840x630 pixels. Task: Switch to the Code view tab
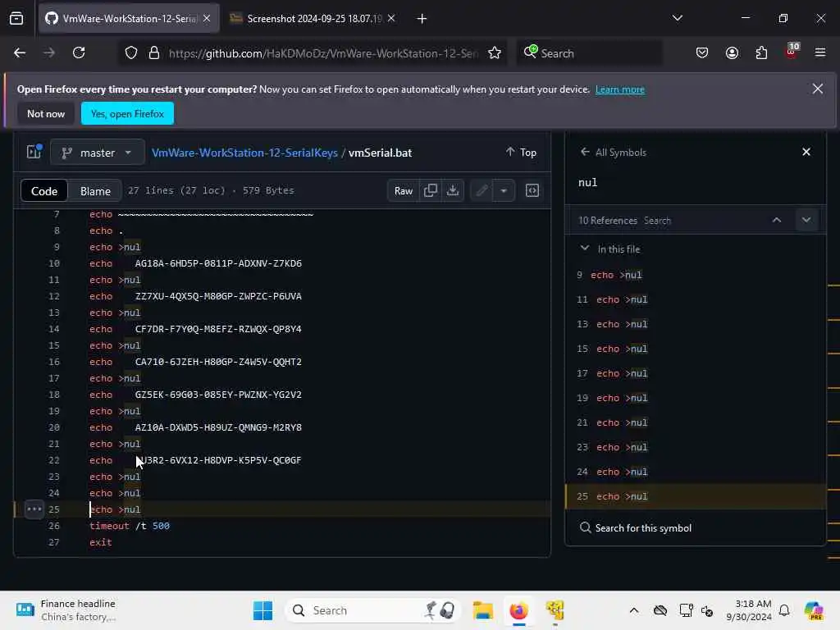44,191
